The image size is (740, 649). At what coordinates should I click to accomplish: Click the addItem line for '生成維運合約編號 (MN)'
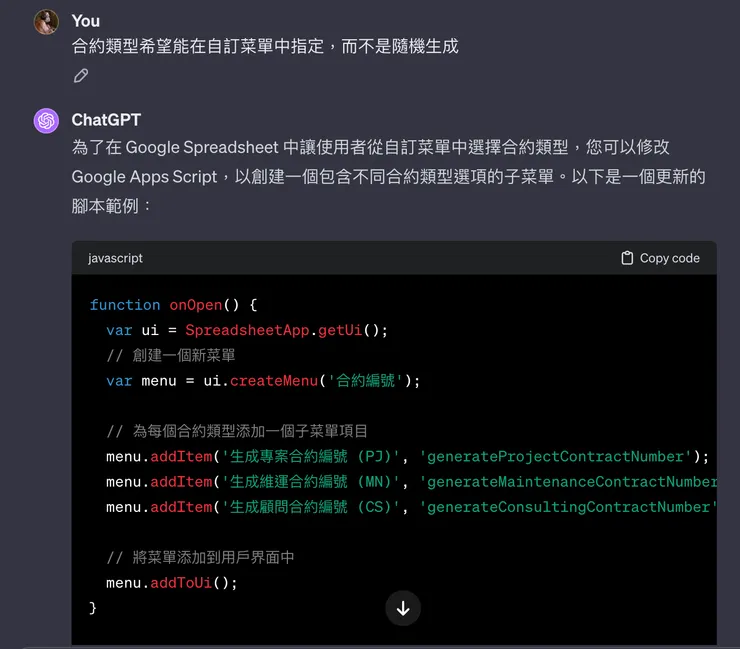pos(411,482)
